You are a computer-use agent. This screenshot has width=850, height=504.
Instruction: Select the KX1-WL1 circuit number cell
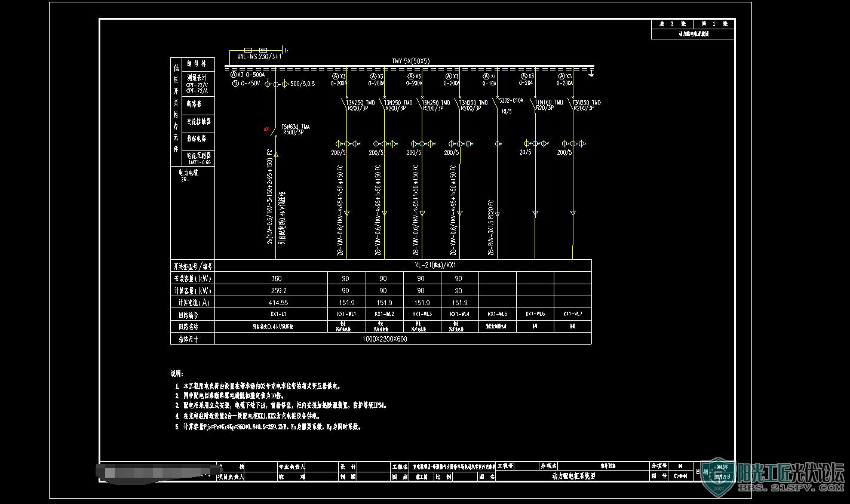pos(346,314)
